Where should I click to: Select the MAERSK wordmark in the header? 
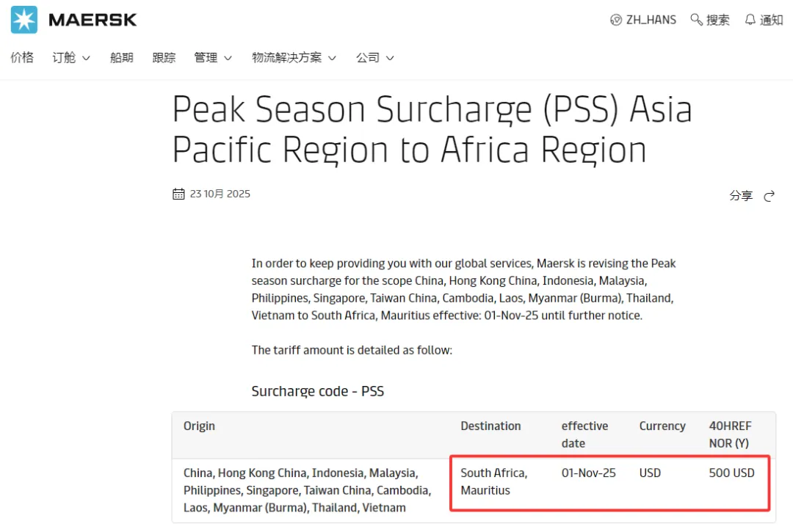click(93, 20)
